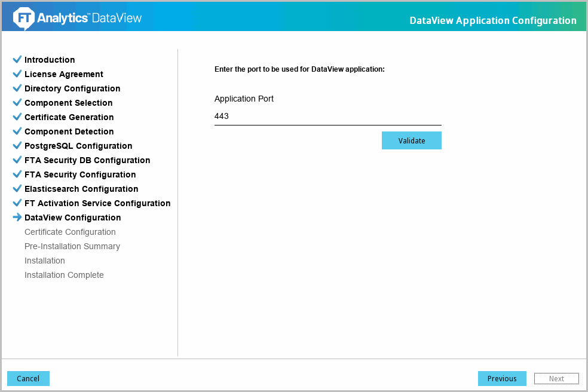This screenshot has height=392, width=588.
Task: Select the FT Activation Service Configuration step
Action: click(x=97, y=203)
